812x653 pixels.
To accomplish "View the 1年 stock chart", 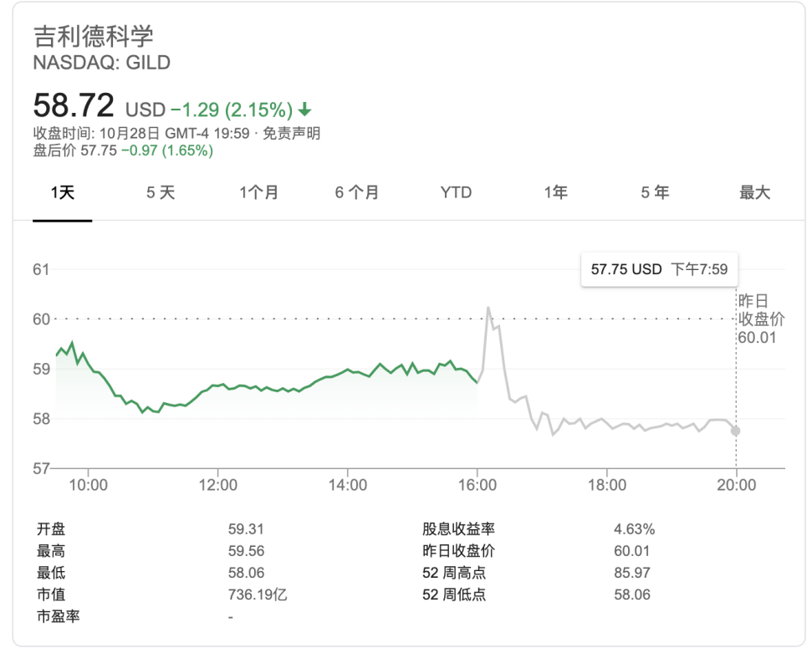I will pyautogui.click(x=555, y=192).
